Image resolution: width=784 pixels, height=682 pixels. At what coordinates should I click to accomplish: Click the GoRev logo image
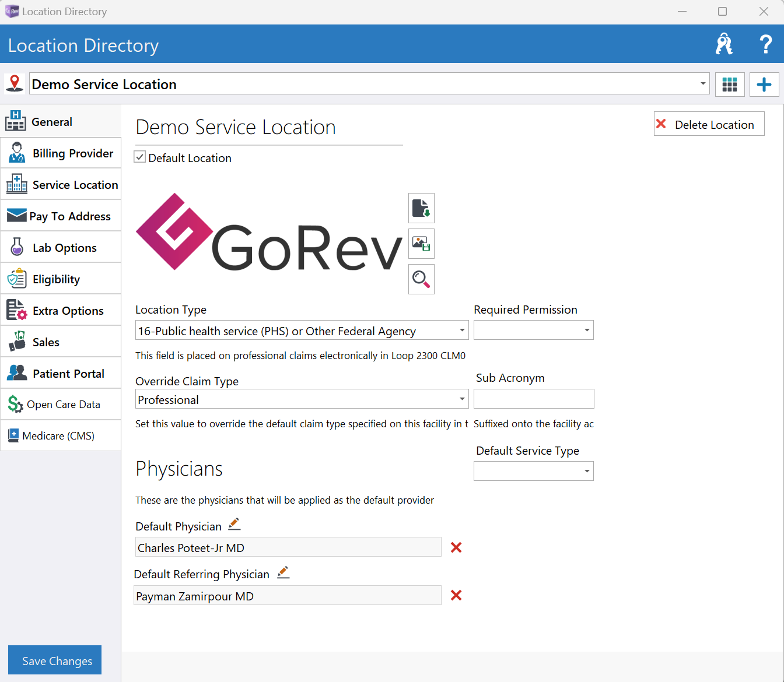tap(269, 233)
